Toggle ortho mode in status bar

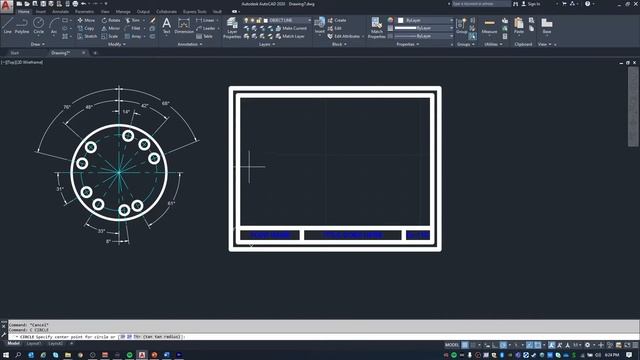pos(495,345)
